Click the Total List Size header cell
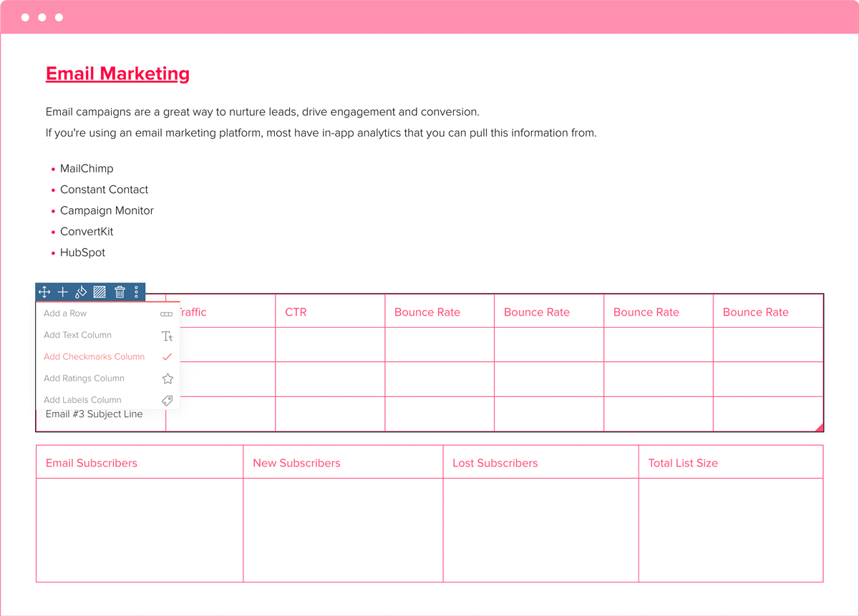 [682, 463]
